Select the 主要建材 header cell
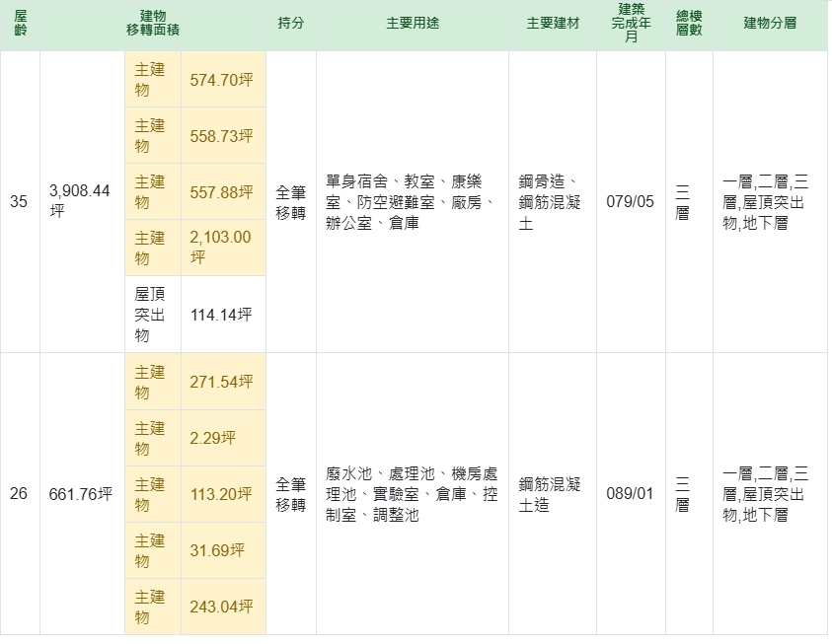The height and width of the screenshot is (644, 832). (x=552, y=23)
